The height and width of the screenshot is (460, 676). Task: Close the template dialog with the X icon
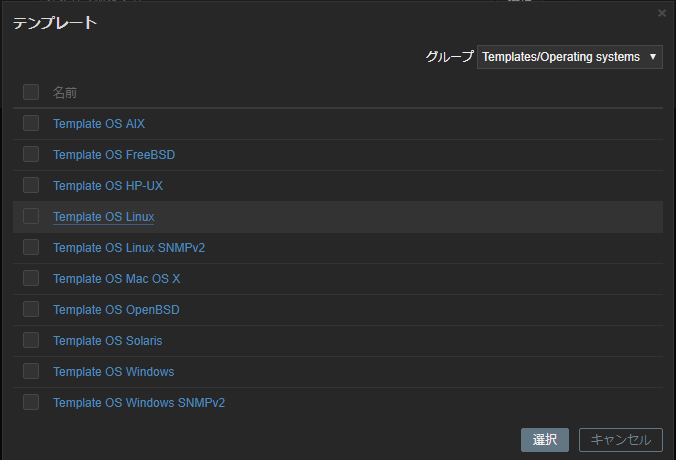point(661,13)
